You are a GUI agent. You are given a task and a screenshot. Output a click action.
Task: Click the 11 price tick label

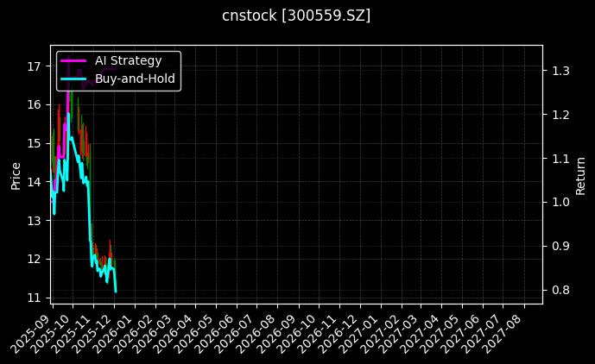pyautogui.click(x=35, y=298)
